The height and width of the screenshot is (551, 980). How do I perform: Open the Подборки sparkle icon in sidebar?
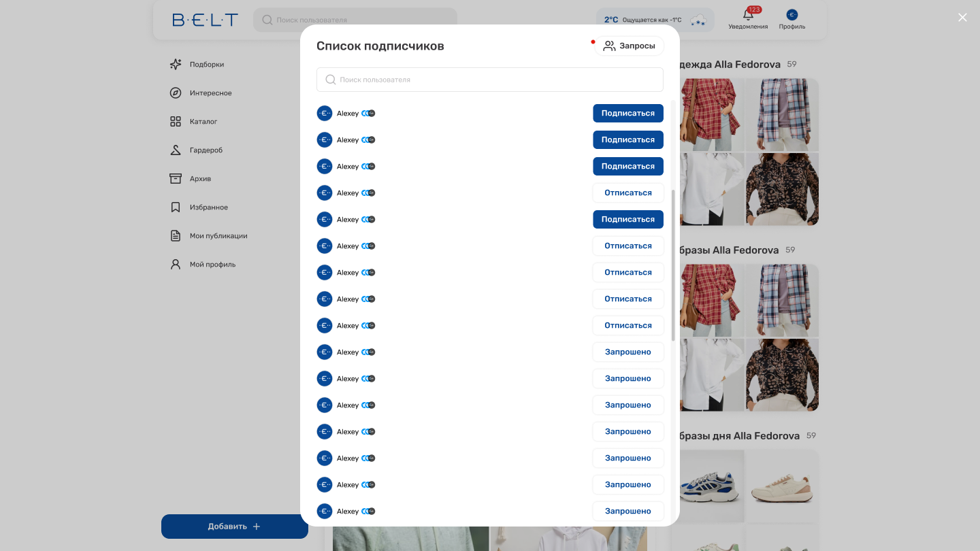coord(176,65)
